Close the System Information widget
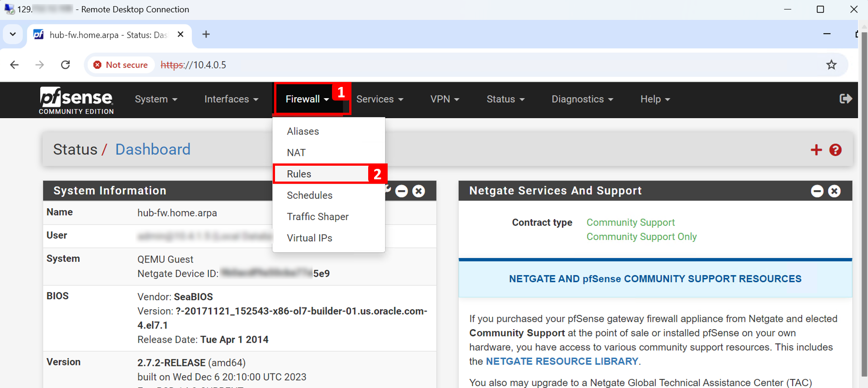The image size is (868, 388). [x=419, y=191]
